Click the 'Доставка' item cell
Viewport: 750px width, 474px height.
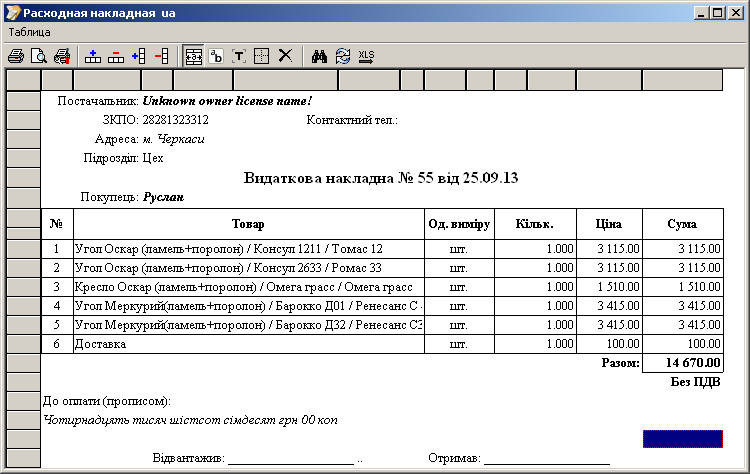[x=249, y=344]
